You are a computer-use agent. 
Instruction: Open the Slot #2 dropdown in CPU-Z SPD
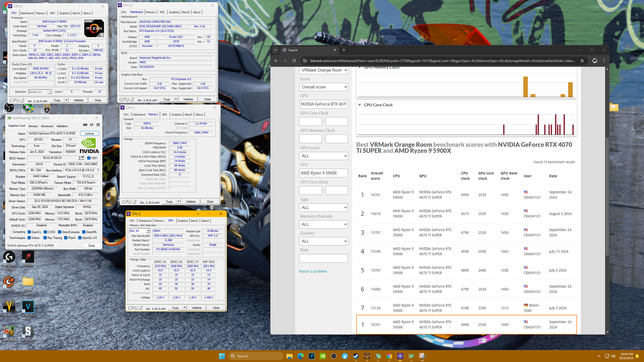tap(140, 231)
